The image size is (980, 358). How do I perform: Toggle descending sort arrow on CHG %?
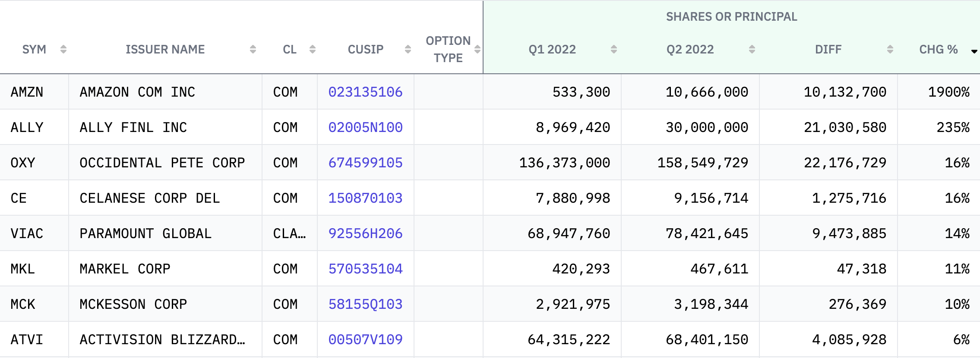pyautogui.click(x=974, y=51)
